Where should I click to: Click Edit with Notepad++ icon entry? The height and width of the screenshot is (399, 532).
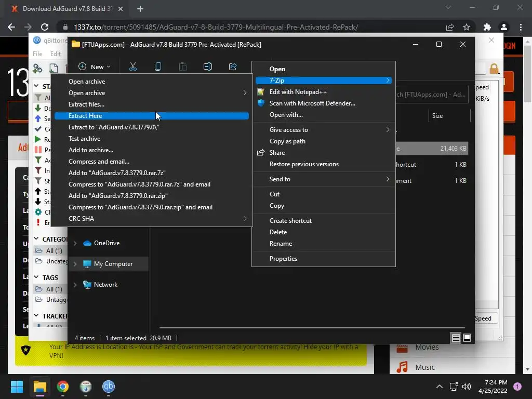click(x=261, y=91)
